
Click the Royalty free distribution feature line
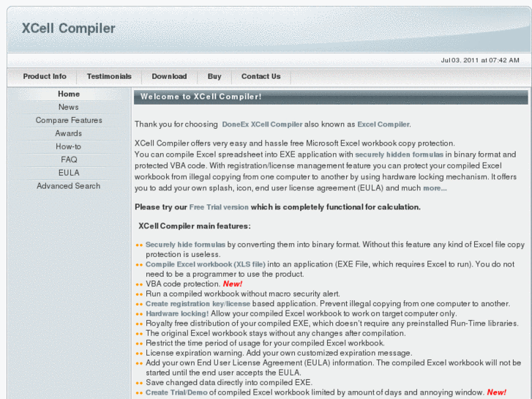coord(331,324)
